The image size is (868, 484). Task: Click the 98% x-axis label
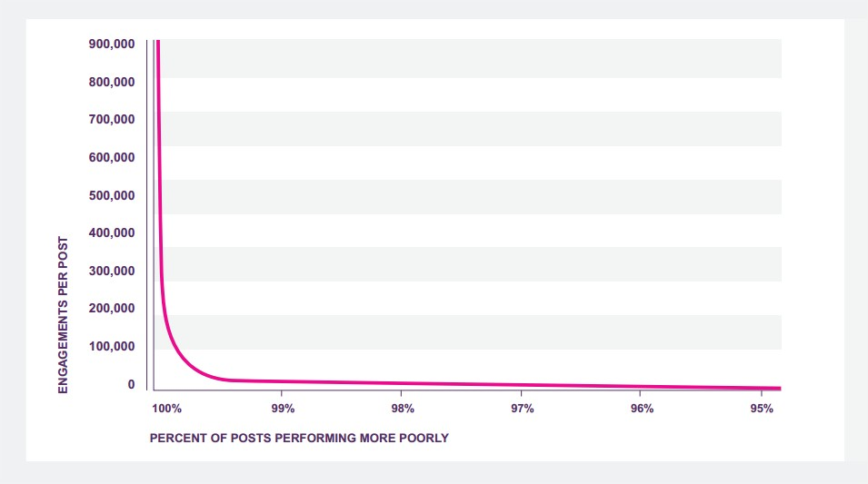pos(403,409)
